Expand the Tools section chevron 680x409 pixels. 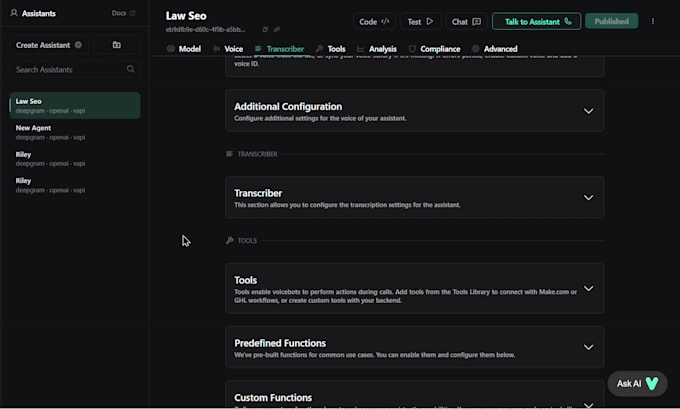tap(588, 288)
